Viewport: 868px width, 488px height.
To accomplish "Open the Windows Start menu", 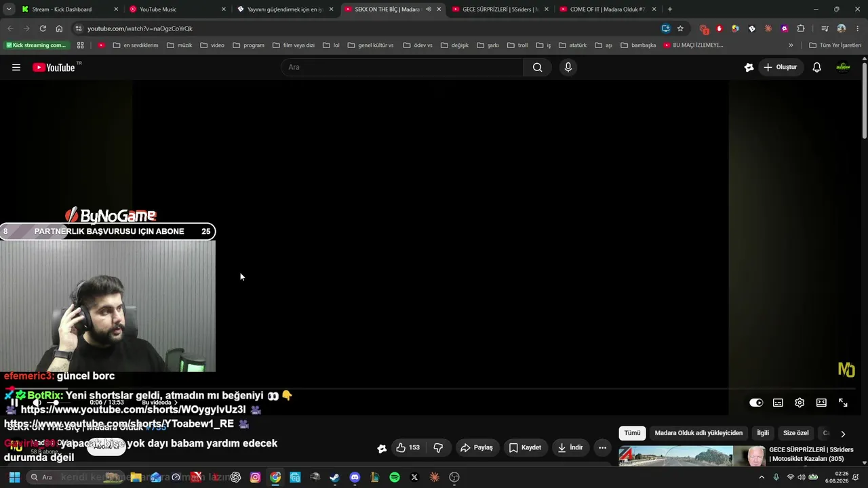I will [14, 477].
